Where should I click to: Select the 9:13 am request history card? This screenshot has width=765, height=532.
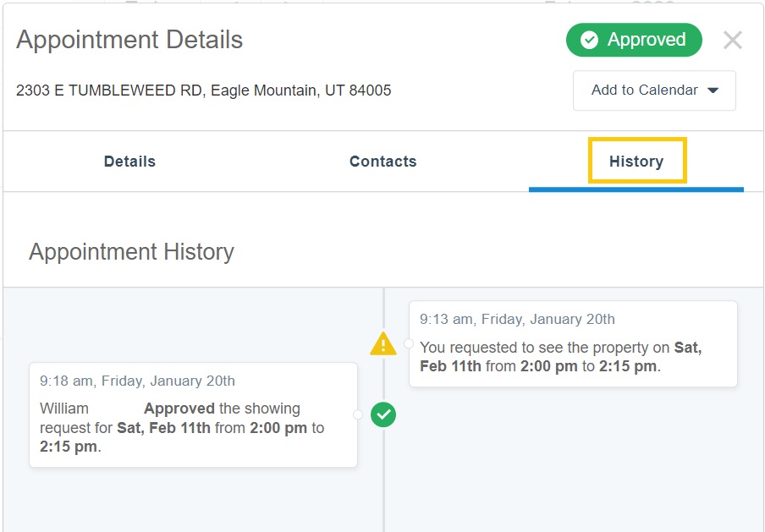tap(573, 344)
